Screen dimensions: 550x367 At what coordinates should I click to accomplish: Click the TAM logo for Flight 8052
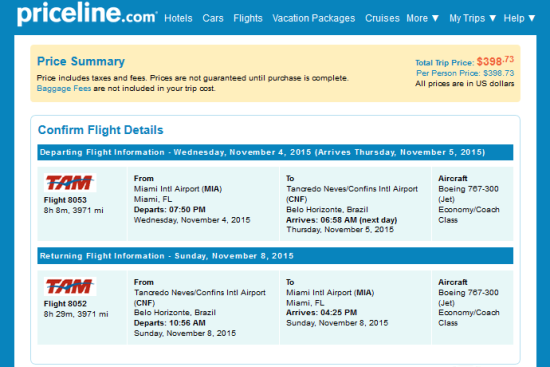click(x=70, y=286)
